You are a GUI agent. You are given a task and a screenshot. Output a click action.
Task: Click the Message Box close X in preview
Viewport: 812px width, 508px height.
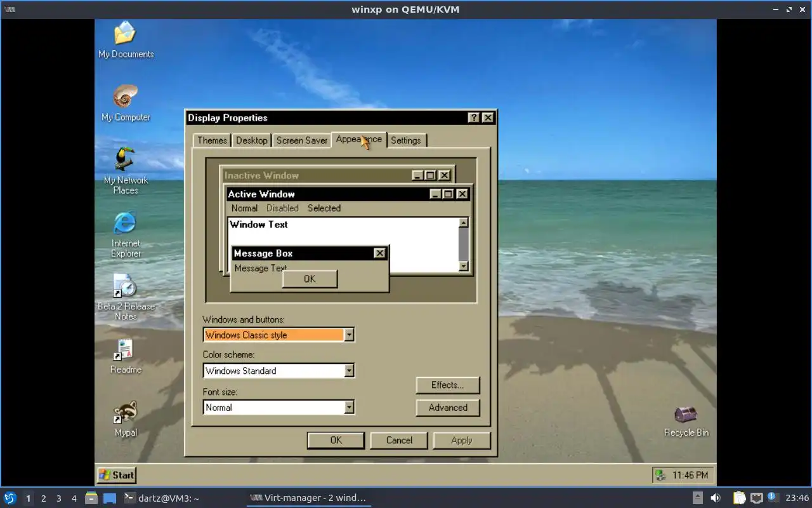click(379, 253)
